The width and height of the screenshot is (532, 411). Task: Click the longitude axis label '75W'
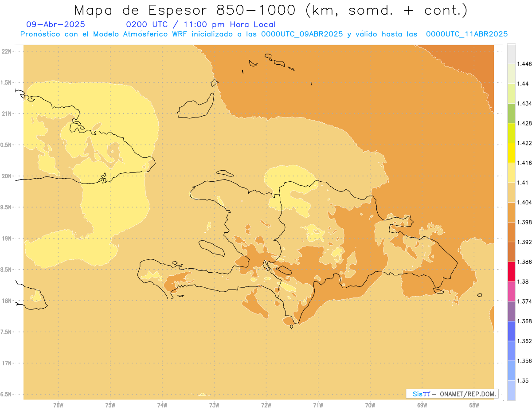coord(110,405)
